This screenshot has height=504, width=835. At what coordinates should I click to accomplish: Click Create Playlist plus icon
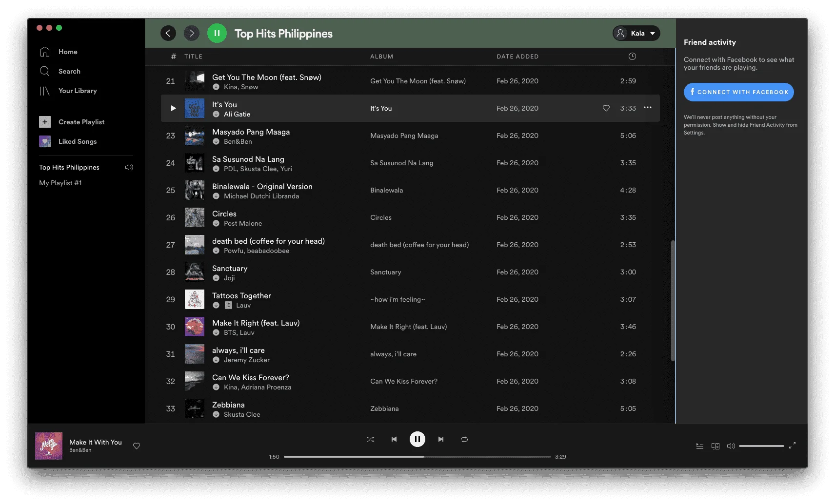click(x=45, y=122)
